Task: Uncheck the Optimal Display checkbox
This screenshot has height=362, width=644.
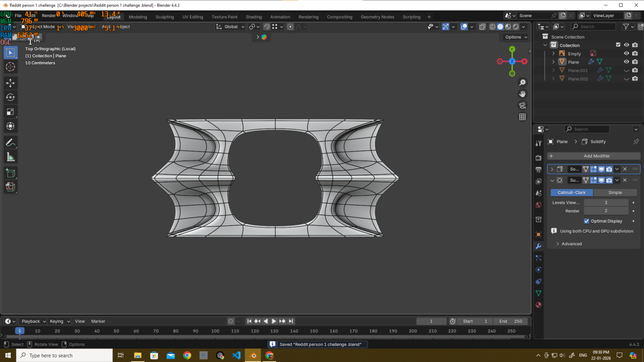Action: point(587,221)
